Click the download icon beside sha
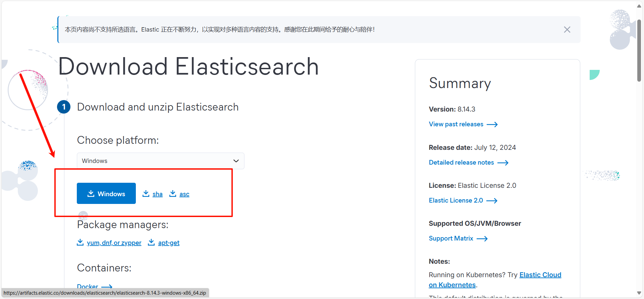The height and width of the screenshot is (299, 644). (146, 194)
